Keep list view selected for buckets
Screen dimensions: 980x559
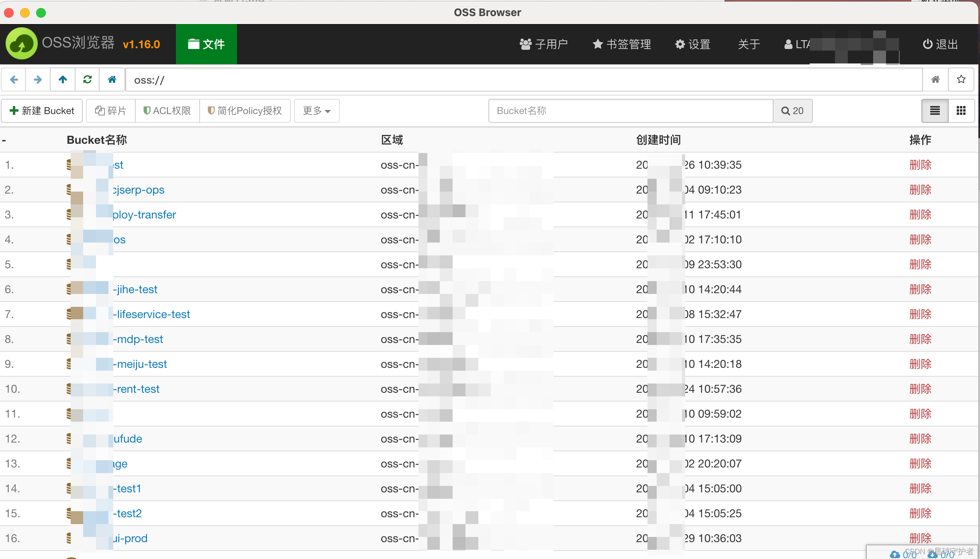[935, 111]
